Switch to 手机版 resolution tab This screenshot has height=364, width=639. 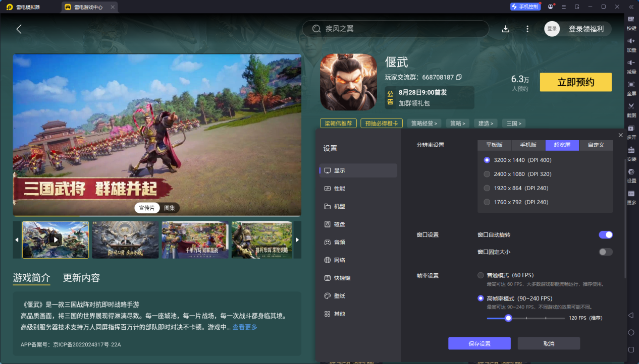(528, 145)
